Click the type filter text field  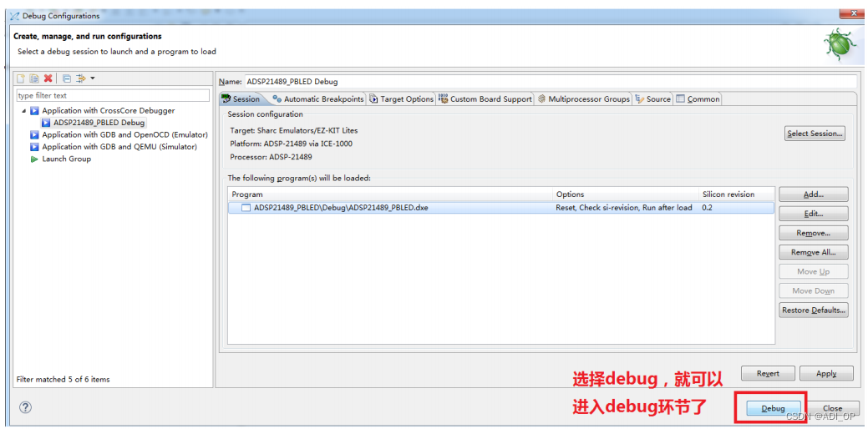(x=113, y=96)
